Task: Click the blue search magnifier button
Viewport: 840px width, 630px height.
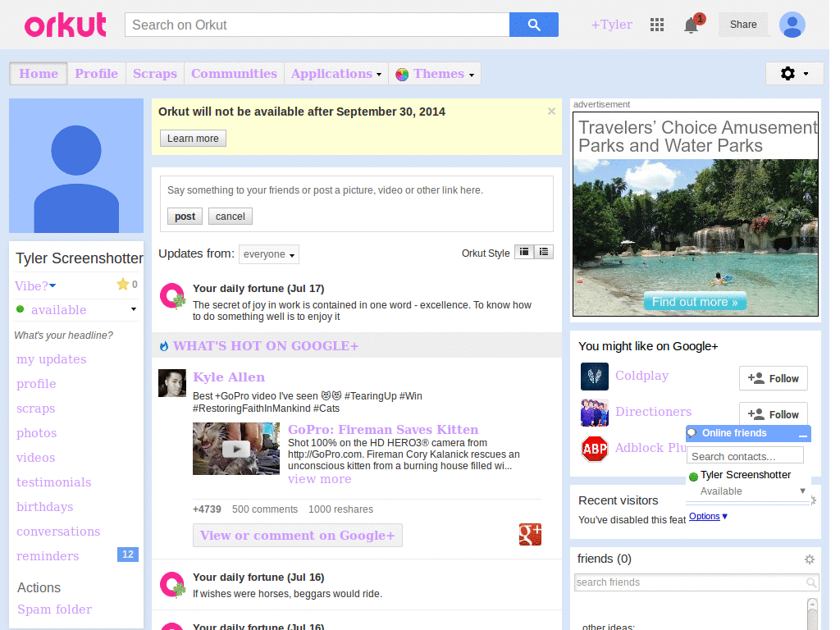Action: (533, 25)
